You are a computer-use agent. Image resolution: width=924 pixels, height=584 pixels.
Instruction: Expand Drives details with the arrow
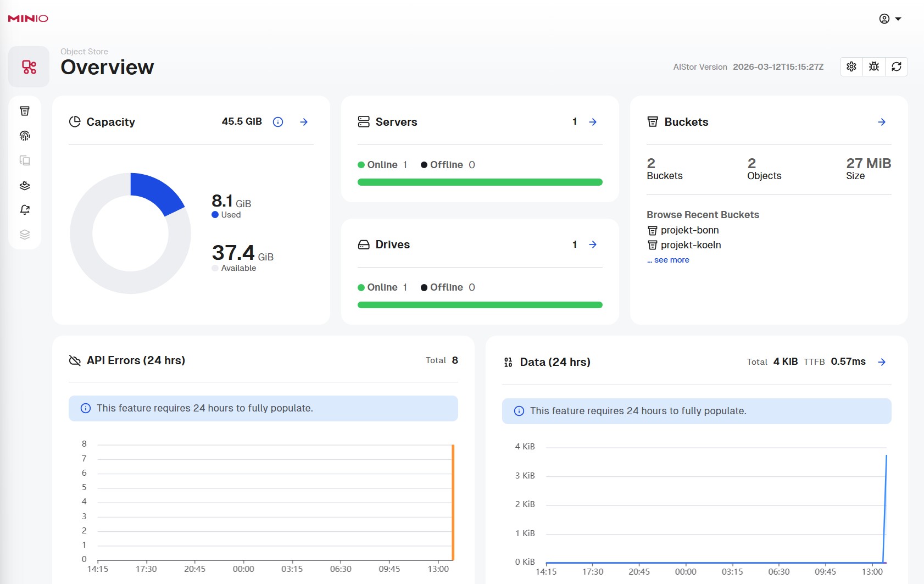tap(593, 244)
